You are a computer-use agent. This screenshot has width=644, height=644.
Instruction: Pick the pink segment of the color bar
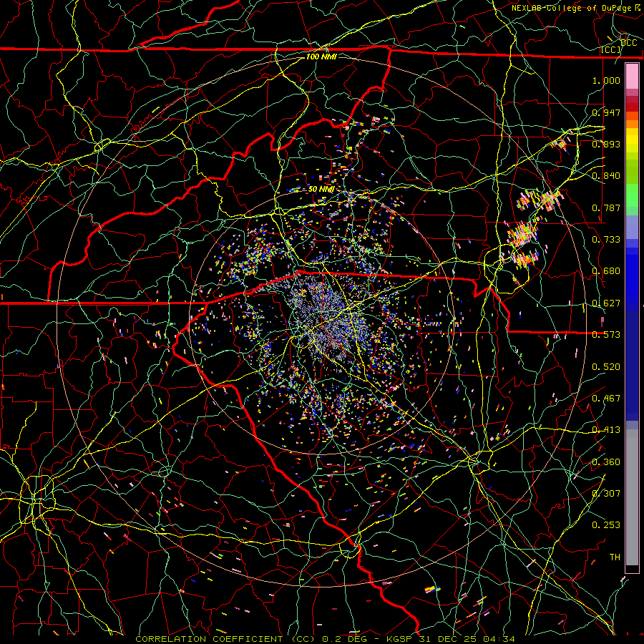click(632, 77)
